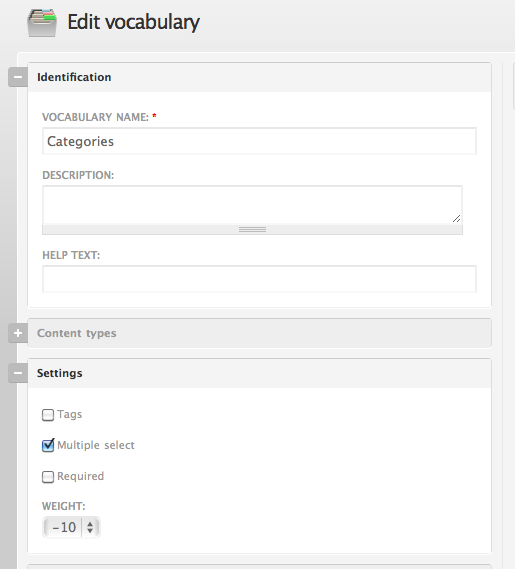The width and height of the screenshot is (515, 569).
Task: Collapse Settings section using minus icon
Action: [x=18, y=373]
